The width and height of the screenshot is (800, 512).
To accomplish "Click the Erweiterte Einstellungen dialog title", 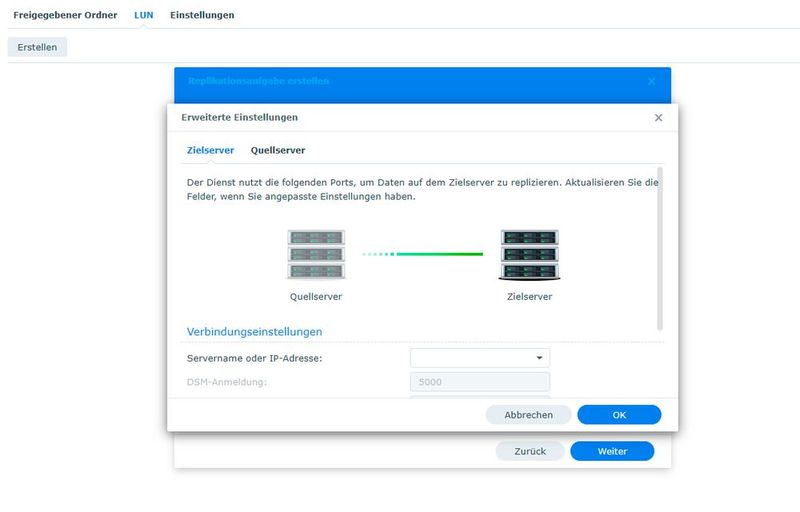I will pyautogui.click(x=239, y=117).
